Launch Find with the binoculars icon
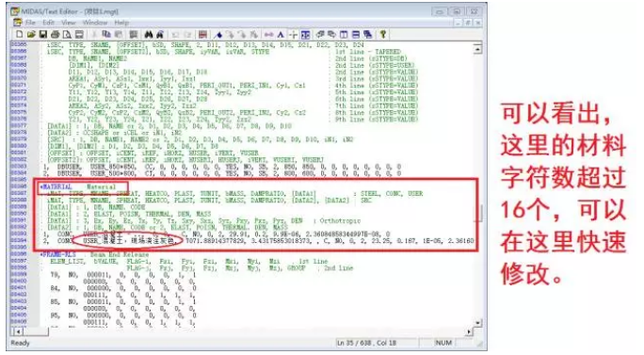 (149, 35)
